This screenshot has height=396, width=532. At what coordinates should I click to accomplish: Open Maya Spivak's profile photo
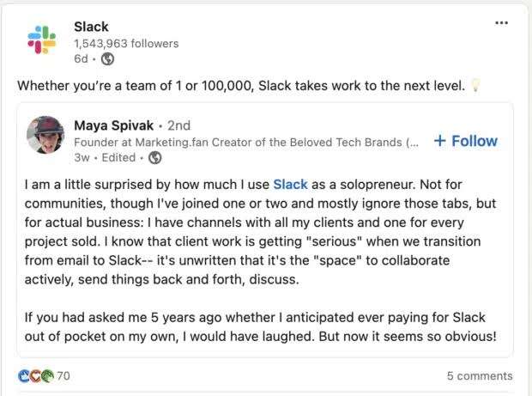45,135
